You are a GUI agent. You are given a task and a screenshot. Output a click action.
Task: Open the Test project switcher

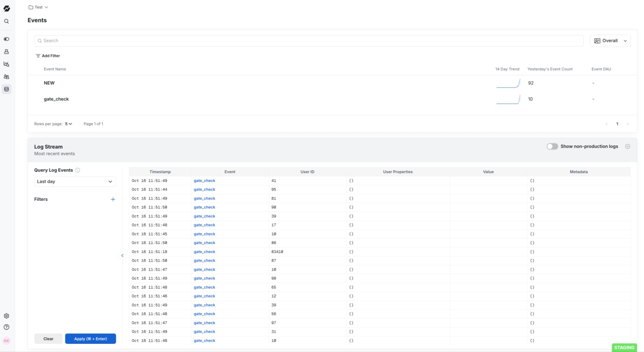[x=38, y=7]
